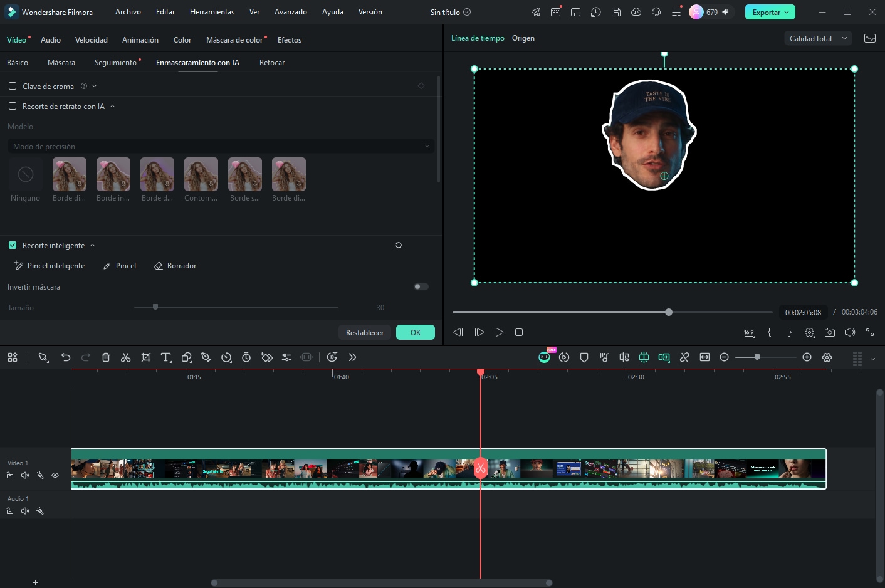885x588 pixels.
Task: Enable the Clave de croma checkbox
Action: 13,86
